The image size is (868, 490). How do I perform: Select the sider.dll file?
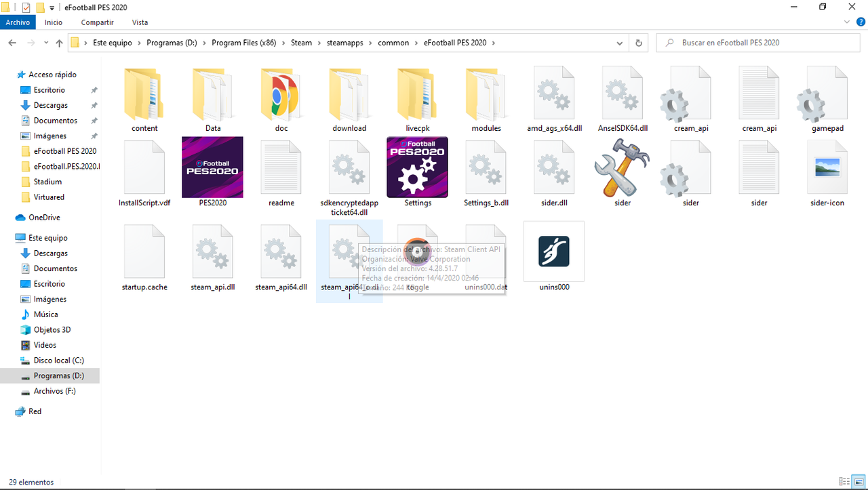pos(555,173)
